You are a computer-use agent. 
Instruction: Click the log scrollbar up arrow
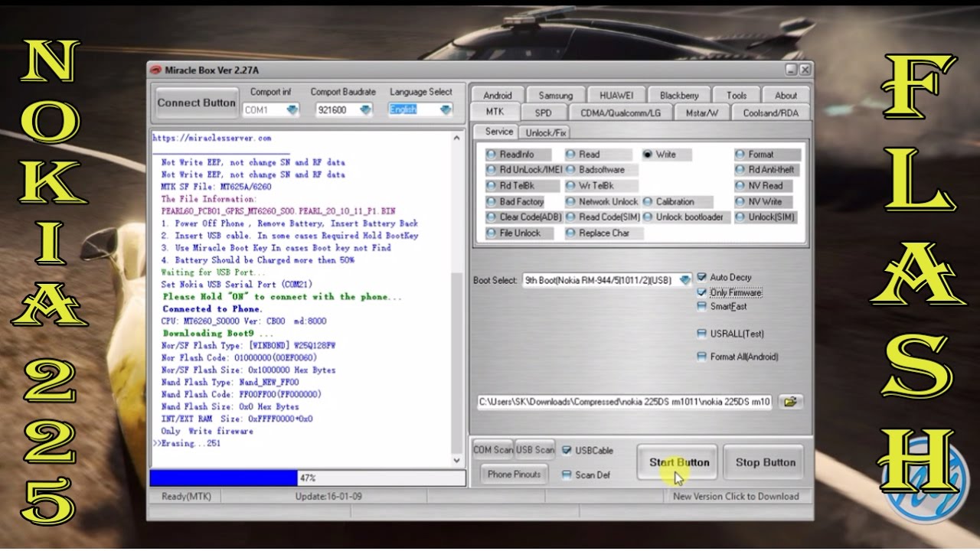click(x=458, y=139)
